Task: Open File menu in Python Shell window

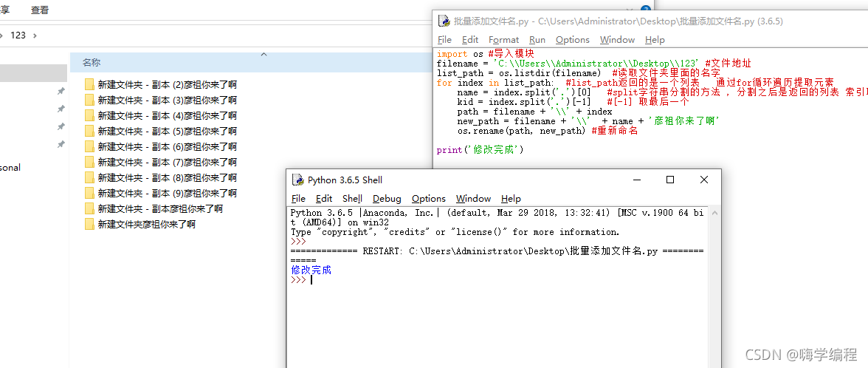Action: tap(298, 198)
